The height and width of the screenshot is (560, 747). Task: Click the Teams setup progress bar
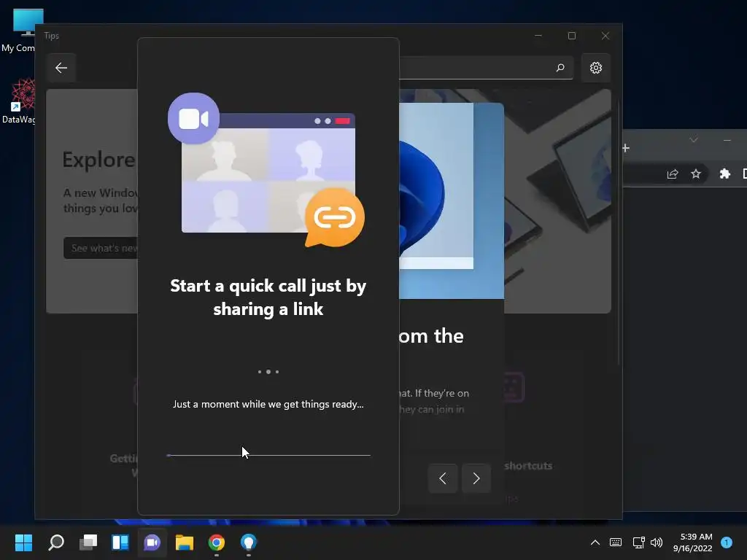[x=268, y=455]
